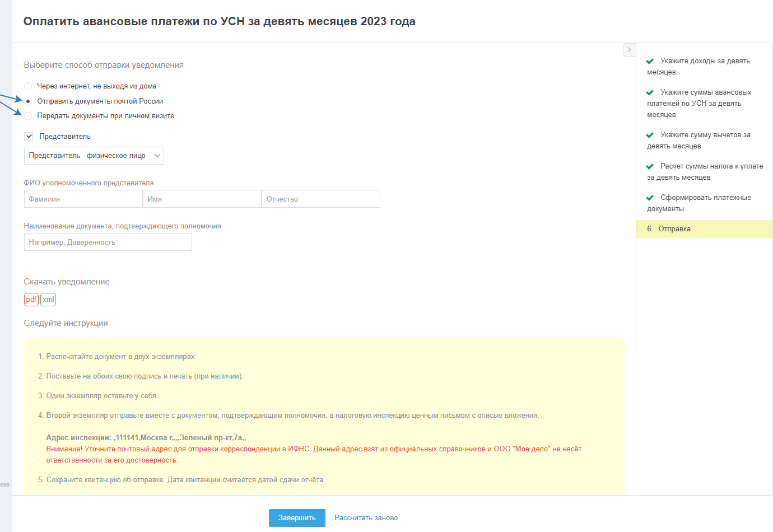This screenshot has height=532, width=773.
Task: Go to step 'Сформировать платежные документы'
Action: 704,203
